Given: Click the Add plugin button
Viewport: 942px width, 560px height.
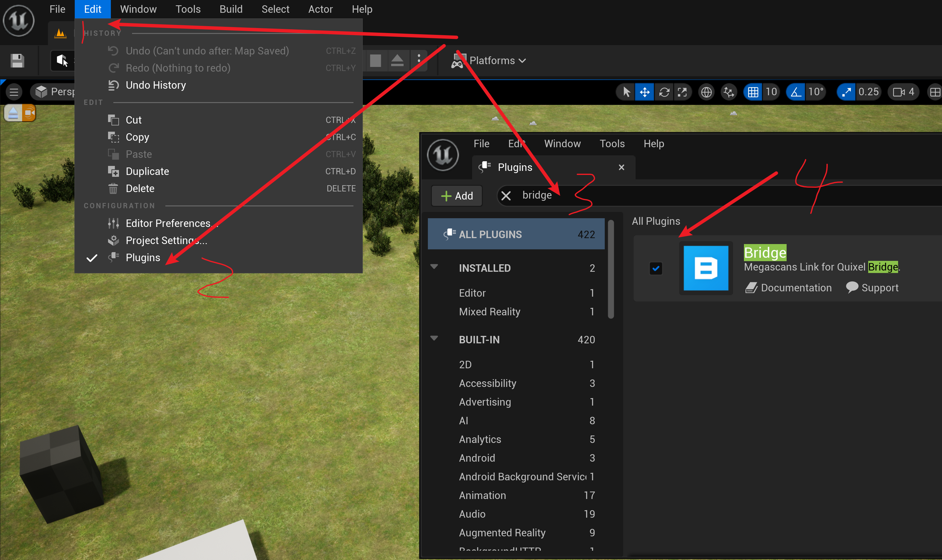Looking at the screenshot, I should (457, 196).
